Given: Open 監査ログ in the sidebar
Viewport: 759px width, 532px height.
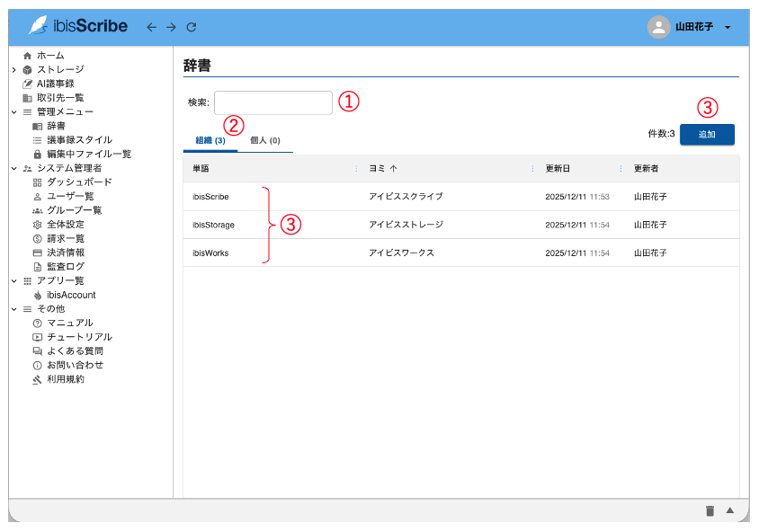Looking at the screenshot, I should pyautogui.click(x=65, y=267).
